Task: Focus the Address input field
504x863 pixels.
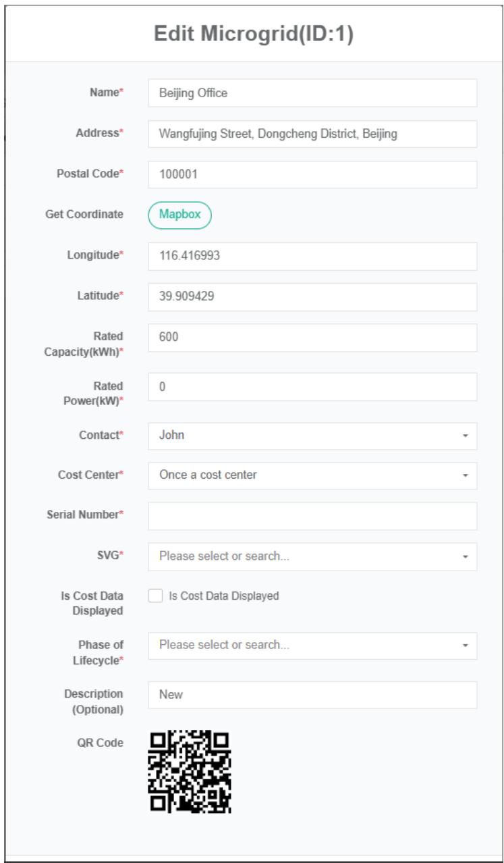Action: (x=312, y=134)
